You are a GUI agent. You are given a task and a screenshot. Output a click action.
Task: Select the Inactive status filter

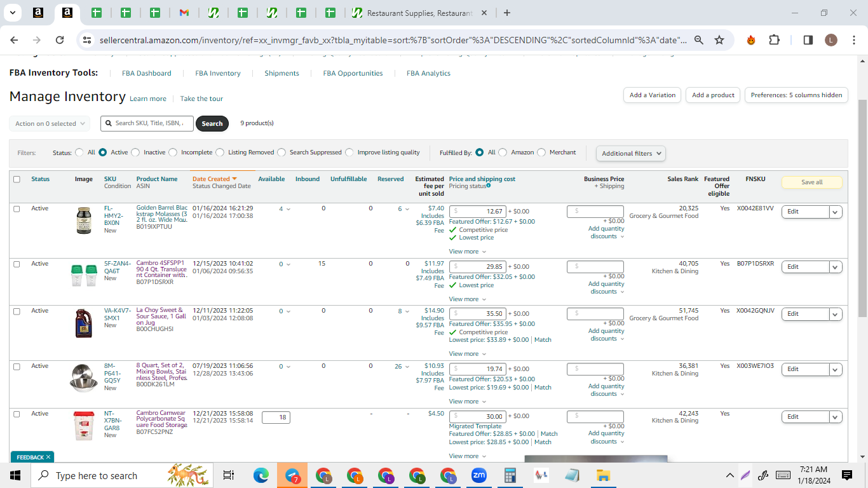135,152
